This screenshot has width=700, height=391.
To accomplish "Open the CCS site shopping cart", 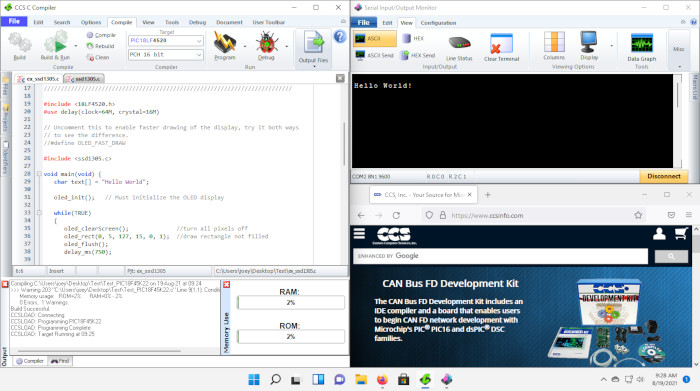I will tap(681, 233).
